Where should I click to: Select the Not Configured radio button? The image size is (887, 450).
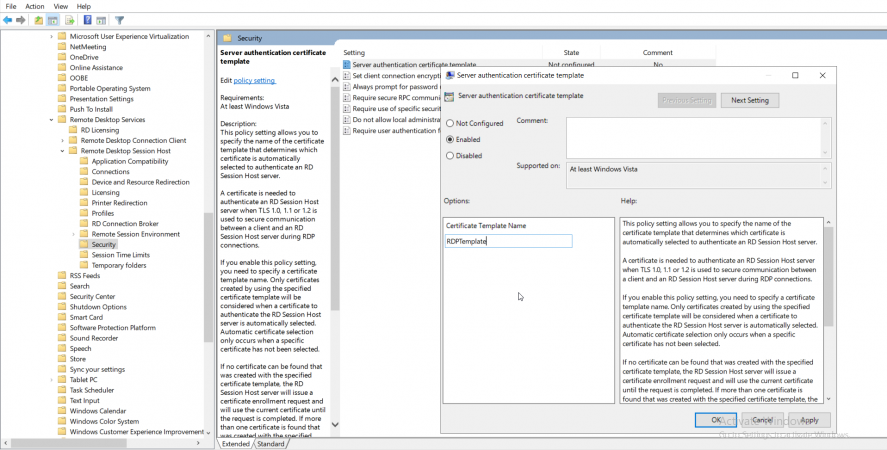(450, 124)
